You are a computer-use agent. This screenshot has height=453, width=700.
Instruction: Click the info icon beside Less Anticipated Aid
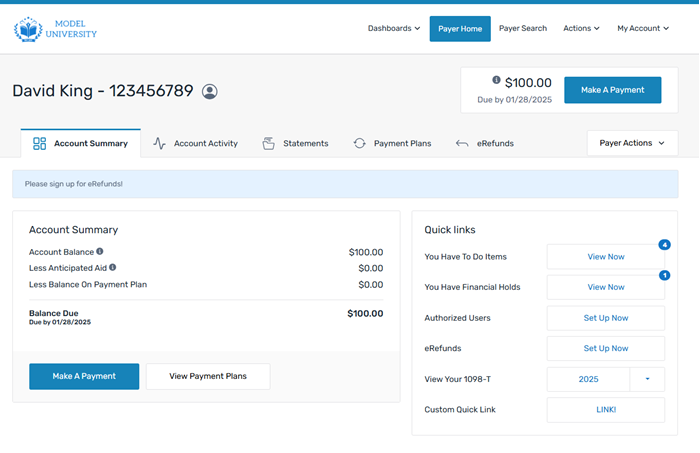pyautogui.click(x=113, y=268)
